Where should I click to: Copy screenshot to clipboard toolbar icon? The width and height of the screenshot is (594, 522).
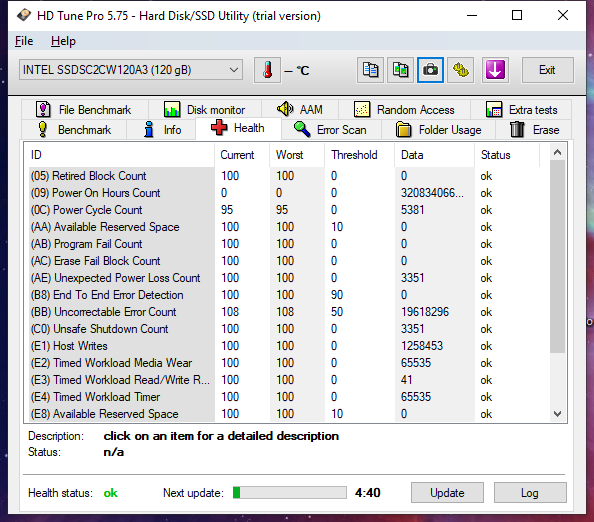pos(400,70)
